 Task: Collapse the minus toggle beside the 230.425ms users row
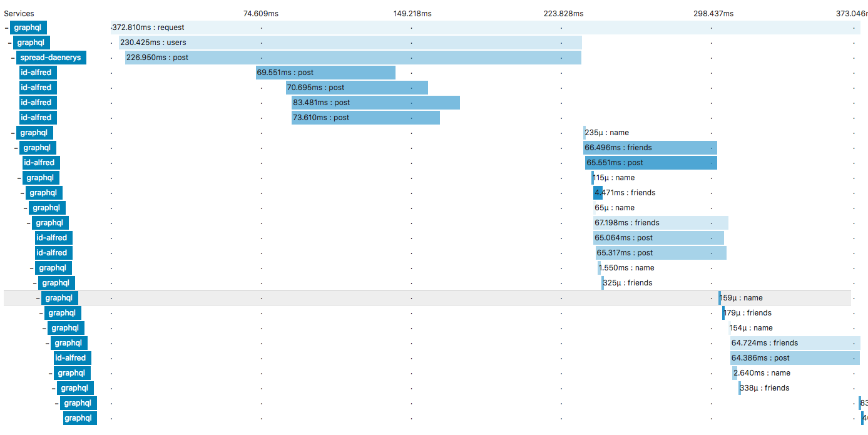pos(9,43)
